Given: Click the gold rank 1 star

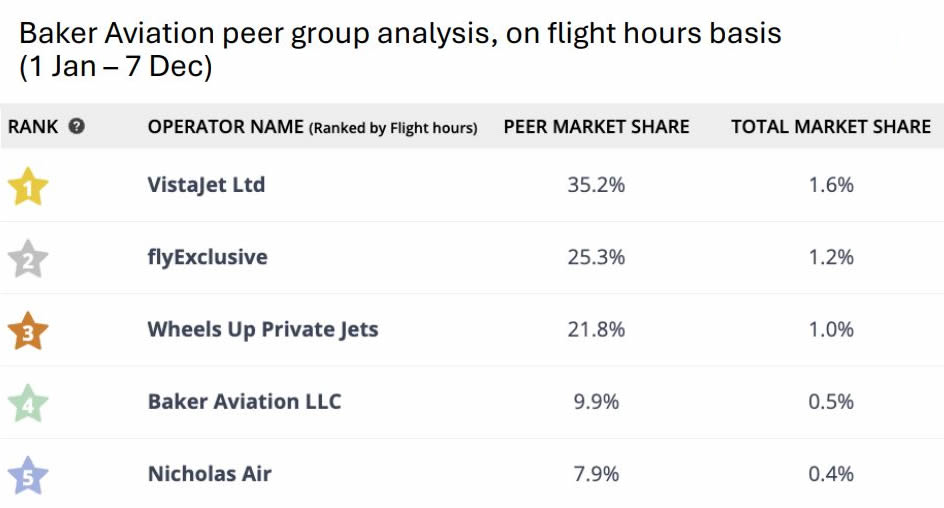Looking at the screenshot, I should (28, 186).
